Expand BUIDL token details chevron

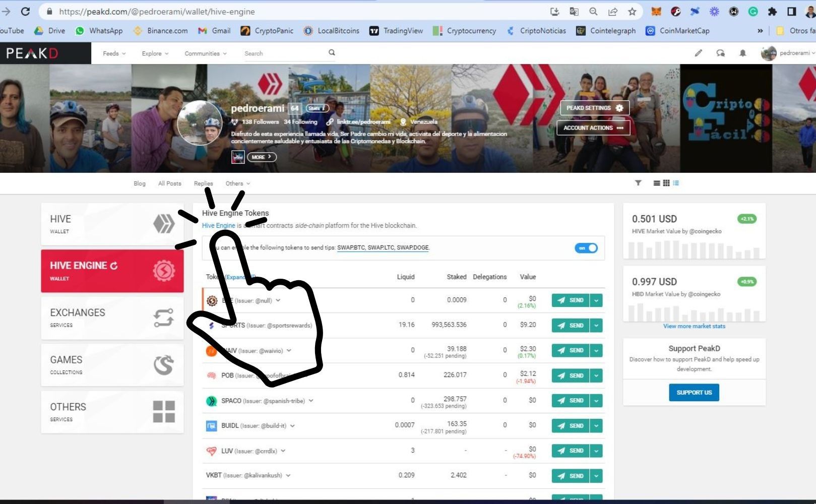[292, 426]
